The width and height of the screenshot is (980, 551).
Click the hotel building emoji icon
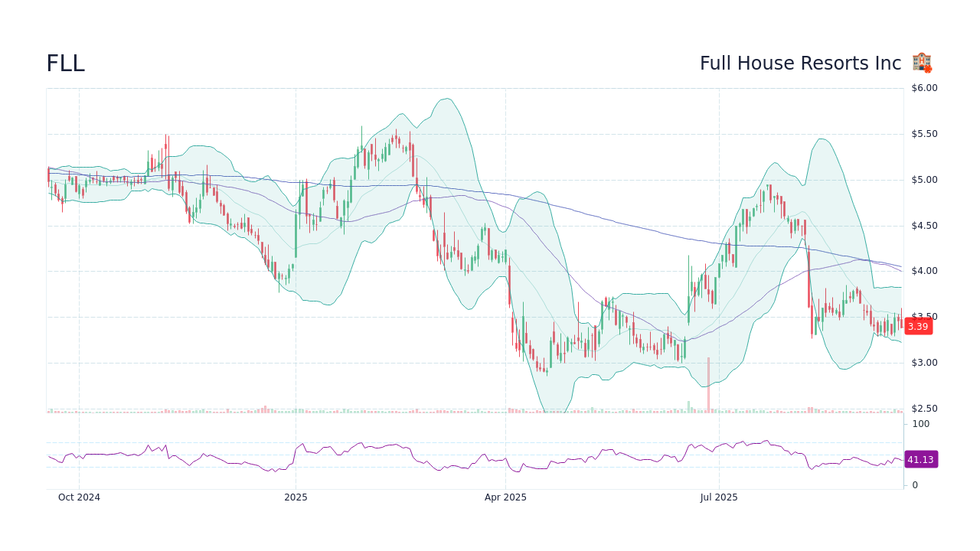coord(922,63)
